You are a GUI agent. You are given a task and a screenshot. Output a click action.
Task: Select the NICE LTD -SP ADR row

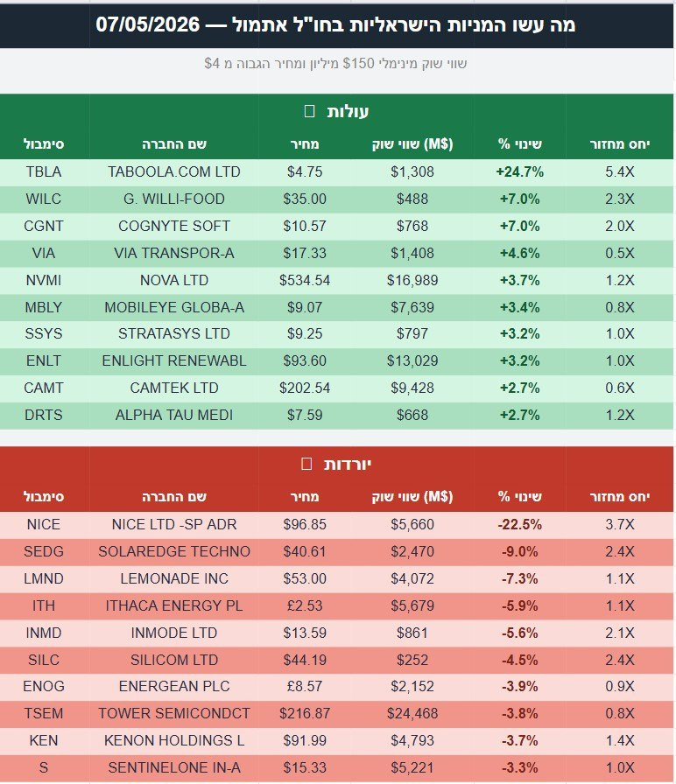coord(337,524)
